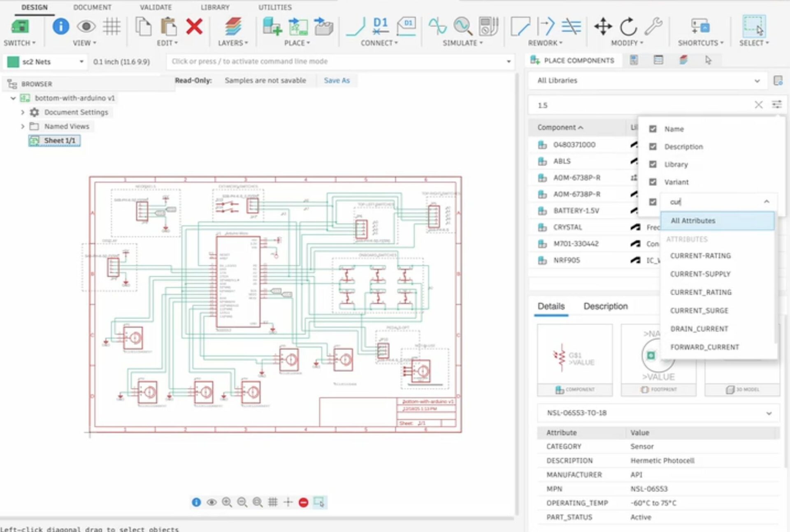The image size is (790, 532).
Task: Expand Document Settings tree node
Action: [23, 112]
